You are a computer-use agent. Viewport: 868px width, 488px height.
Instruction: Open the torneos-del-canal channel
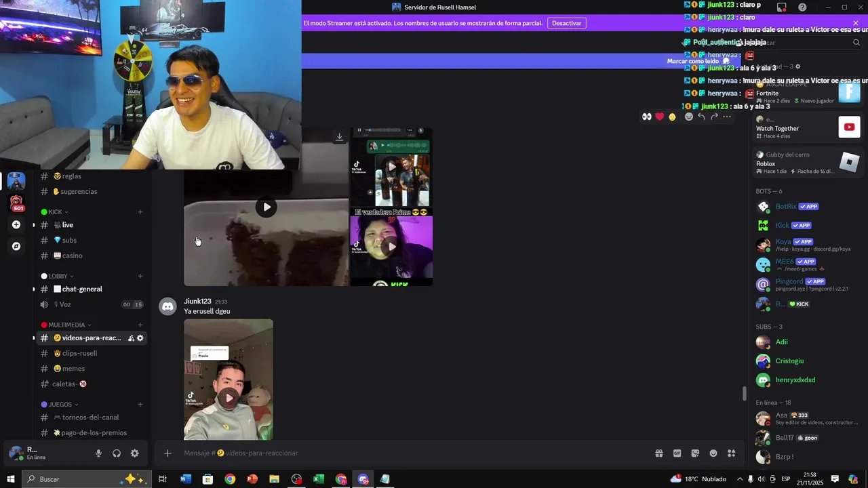91,418
